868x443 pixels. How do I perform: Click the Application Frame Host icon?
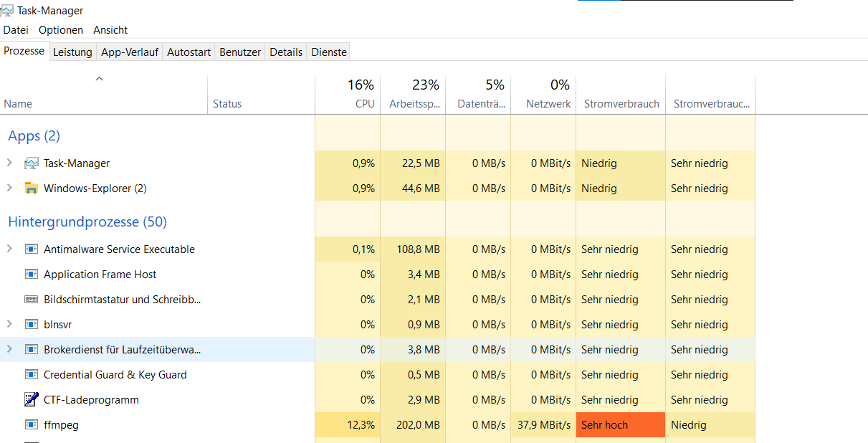[32, 274]
